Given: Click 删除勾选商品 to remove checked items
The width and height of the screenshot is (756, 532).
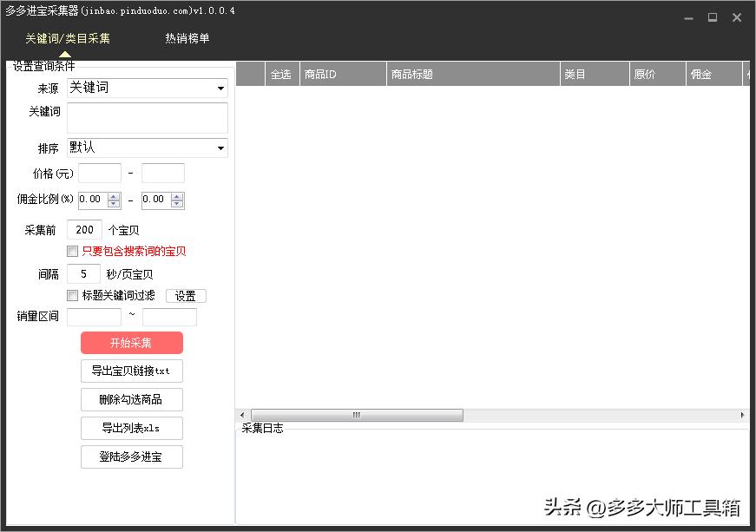Looking at the screenshot, I should tap(131, 399).
